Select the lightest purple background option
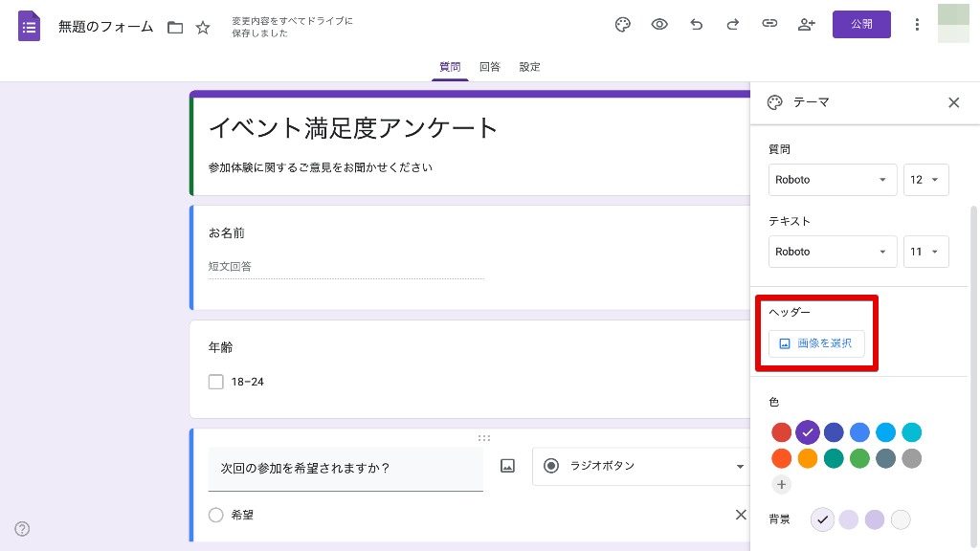 pyautogui.click(x=822, y=519)
